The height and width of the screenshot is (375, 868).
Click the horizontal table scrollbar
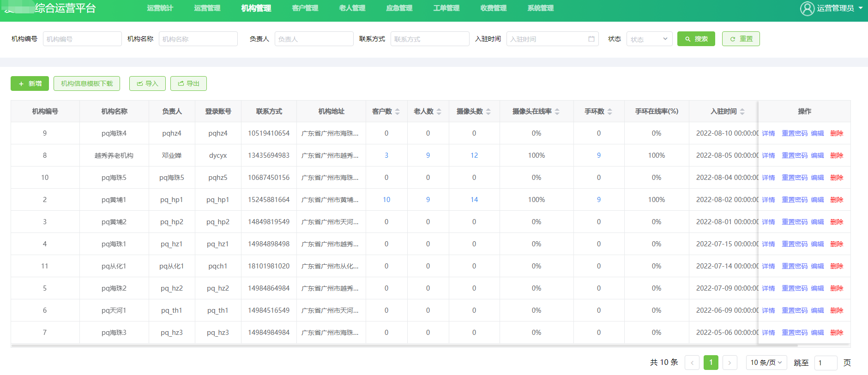404,345
